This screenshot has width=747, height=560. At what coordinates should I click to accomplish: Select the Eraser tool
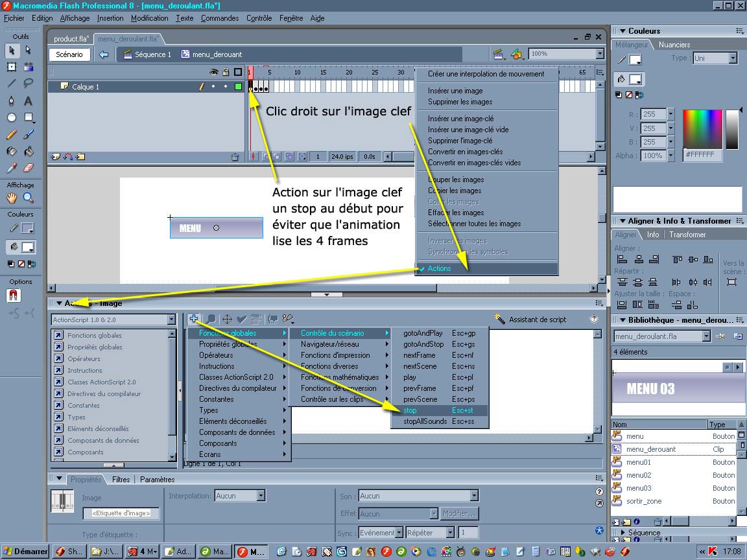[x=29, y=168]
